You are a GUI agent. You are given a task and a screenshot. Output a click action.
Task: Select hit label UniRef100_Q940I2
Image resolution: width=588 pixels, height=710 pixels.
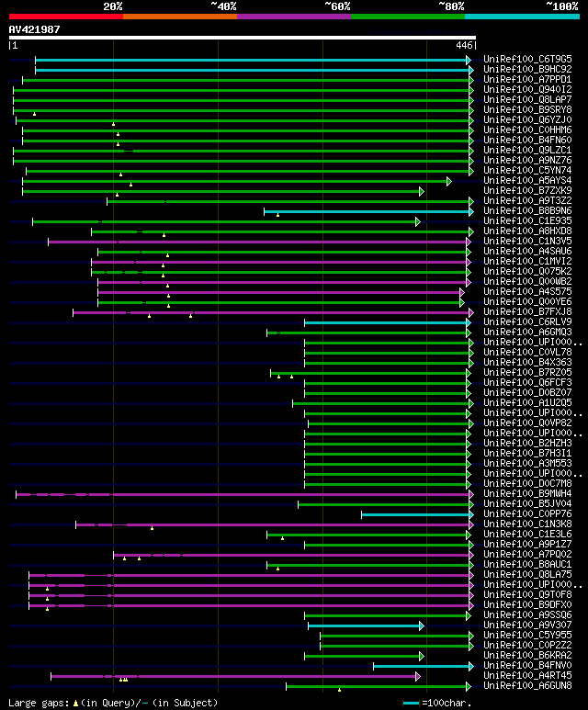[x=527, y=90]
